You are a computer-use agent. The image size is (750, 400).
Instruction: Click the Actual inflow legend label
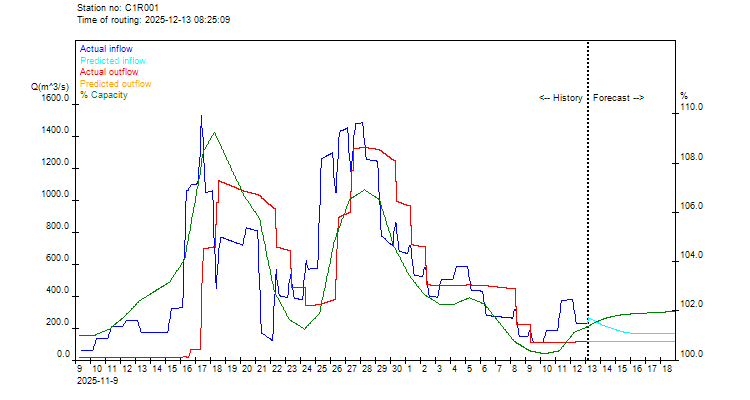pyautogui.click(x=106, y=49)
